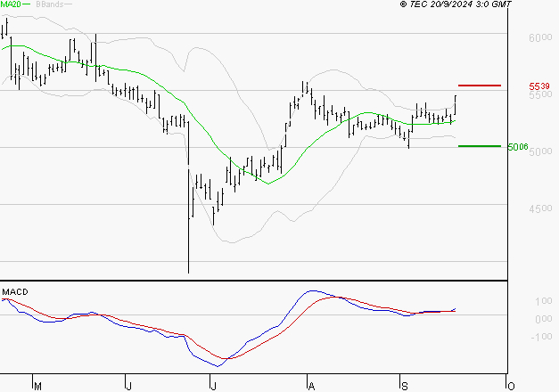Click the second J month axis label
This screenshot has width=559, height=392.
click(x=213, y=387)
